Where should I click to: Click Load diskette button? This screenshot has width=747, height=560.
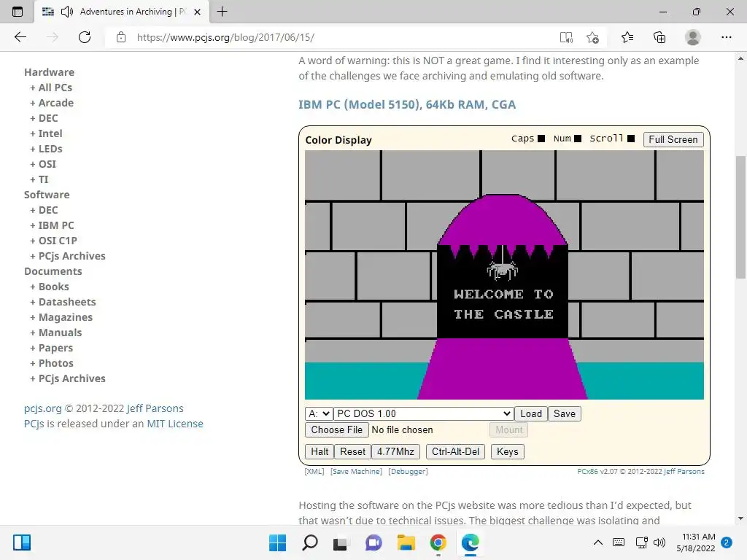[x=531, y=414]
